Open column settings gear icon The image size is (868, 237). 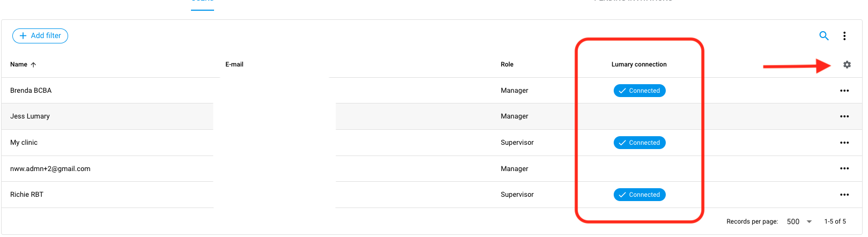click(x=847, y=64)
